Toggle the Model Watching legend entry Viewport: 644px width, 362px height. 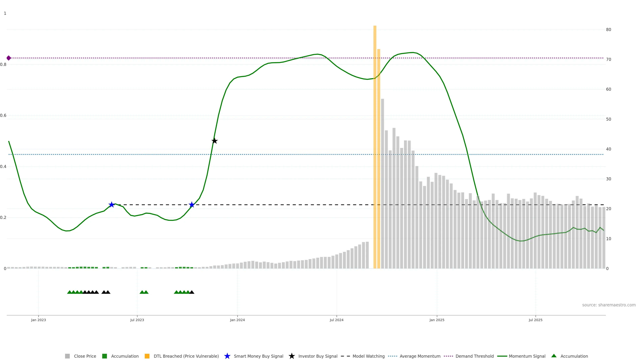click(x=368, y=356)
